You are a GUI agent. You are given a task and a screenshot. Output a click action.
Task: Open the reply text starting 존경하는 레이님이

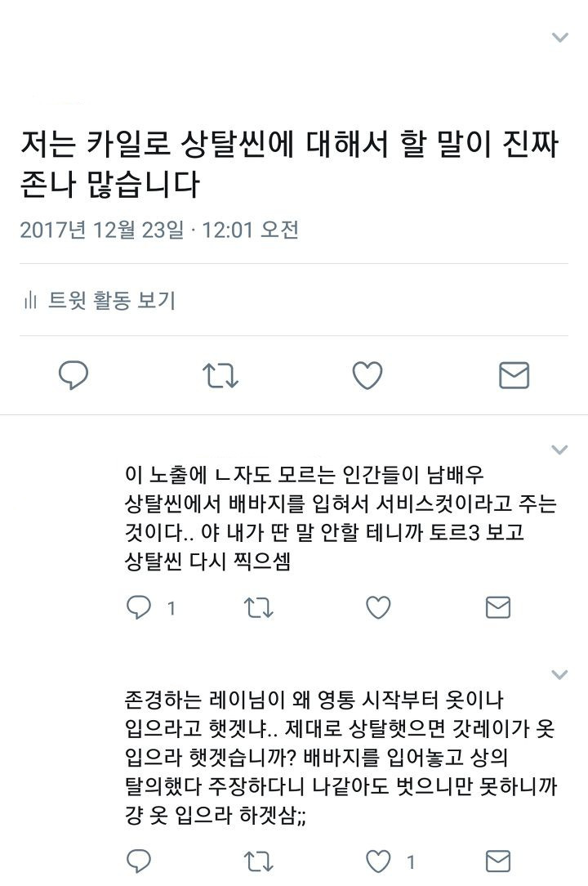[341, 757]
